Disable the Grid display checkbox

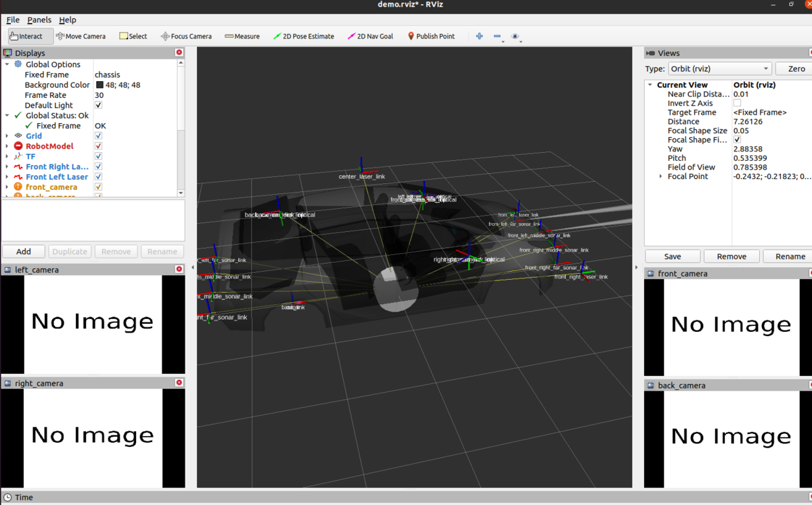click(99, 136)
